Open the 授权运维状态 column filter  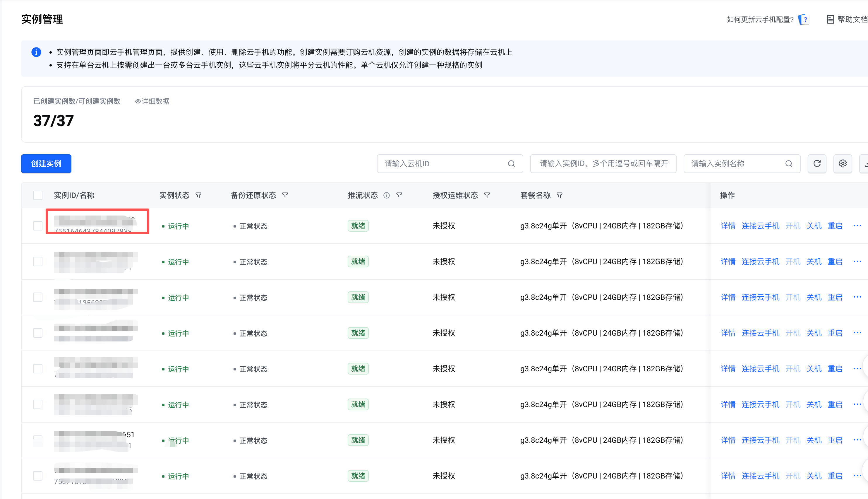pyautogui.click(x=487, y=195)
